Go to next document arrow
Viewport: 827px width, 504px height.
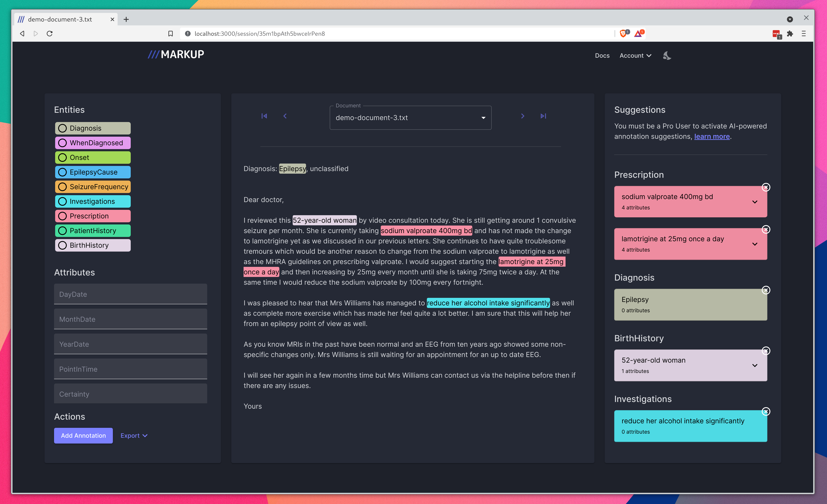click(522, 116)
